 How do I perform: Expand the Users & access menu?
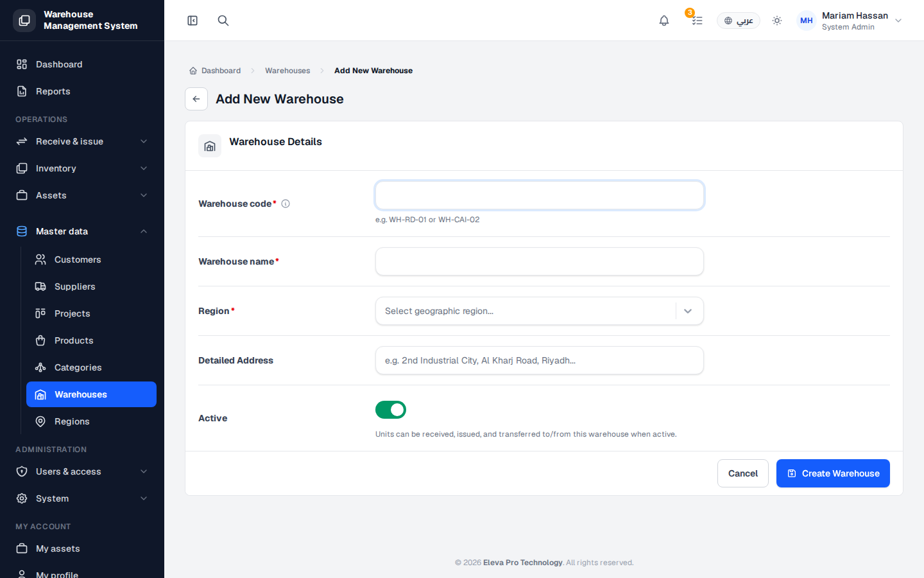tap(82, 471)
